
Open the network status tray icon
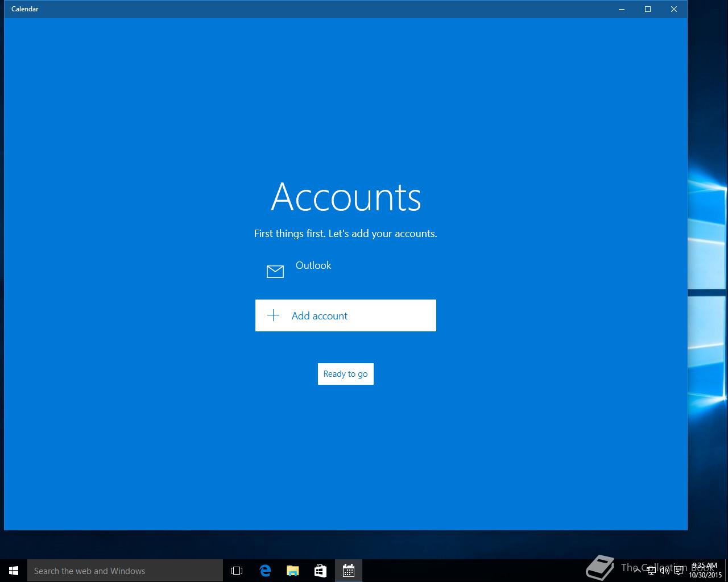click(x=651, y=571)
